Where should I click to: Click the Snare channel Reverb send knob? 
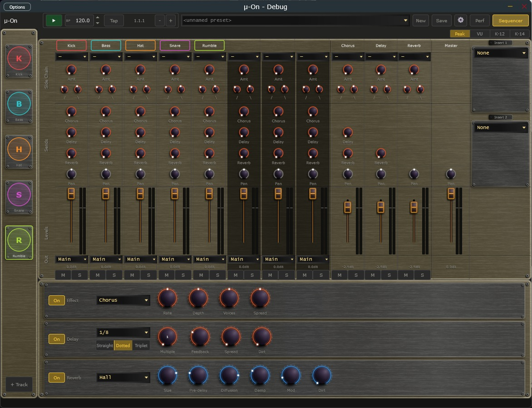pyautogui.click(x=175, y=153)
